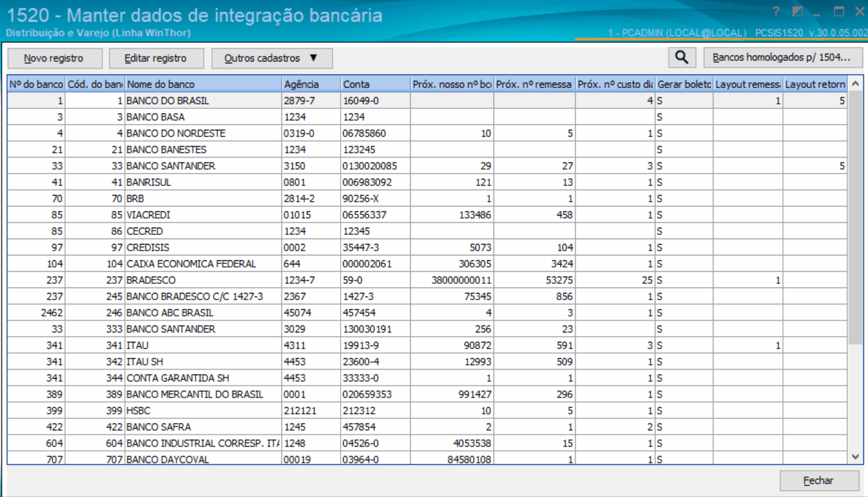Click the Fechar button
The image size is (868, 497).
(x=819, y=481)
